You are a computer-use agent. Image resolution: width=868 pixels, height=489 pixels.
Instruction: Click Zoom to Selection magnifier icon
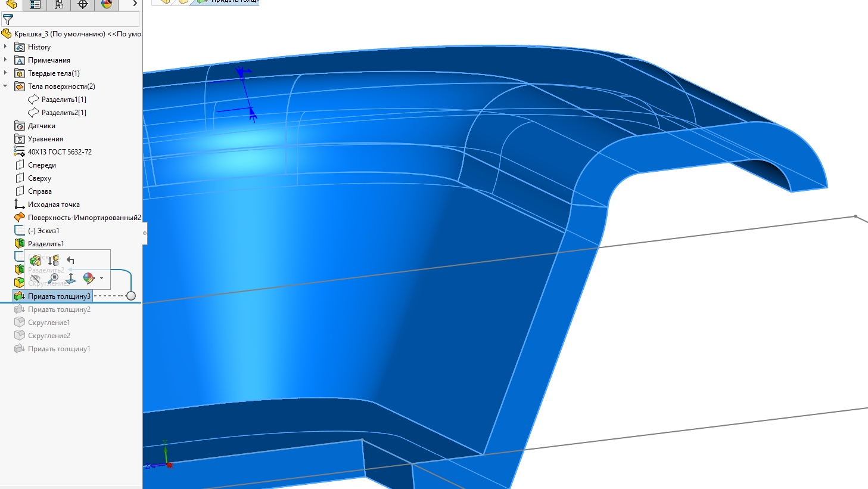[53, 278]
